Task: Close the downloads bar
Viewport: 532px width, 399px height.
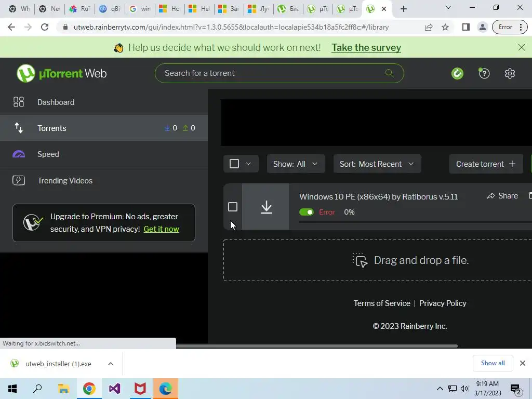Action: click(x=523, y=363)
